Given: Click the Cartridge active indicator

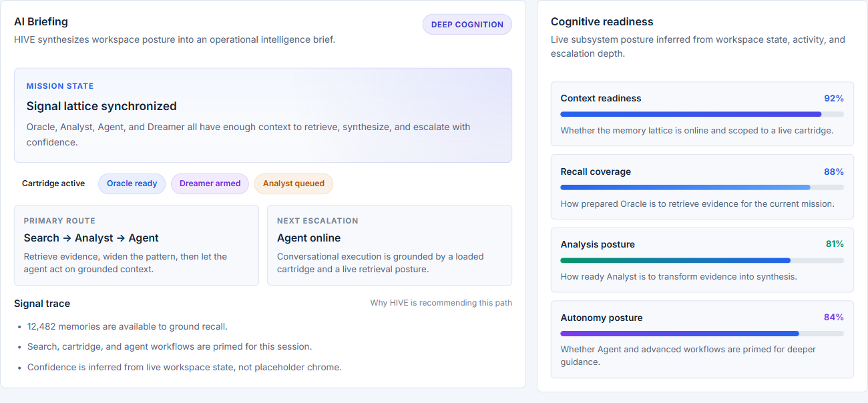Looking at the screenshot, I should [53, 183].
